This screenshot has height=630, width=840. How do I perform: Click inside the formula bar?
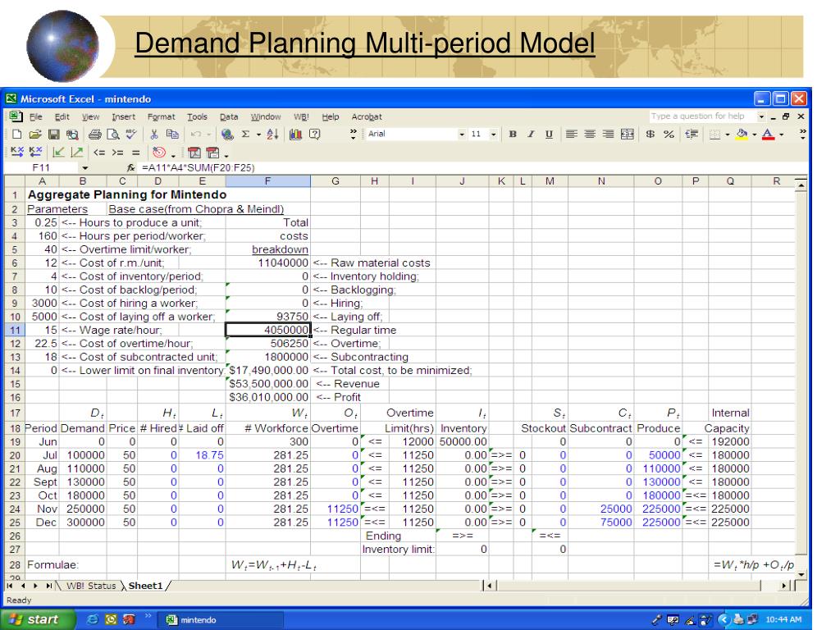point(472,167)
